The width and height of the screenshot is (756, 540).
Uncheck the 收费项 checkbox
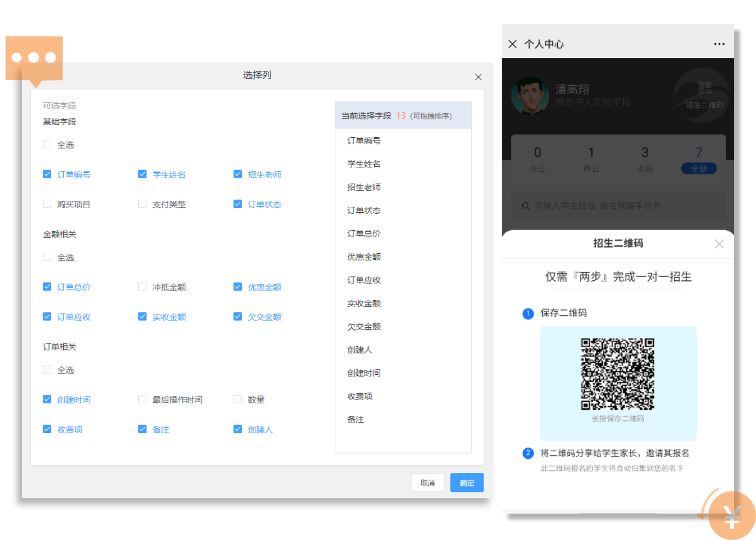[47, 429]
